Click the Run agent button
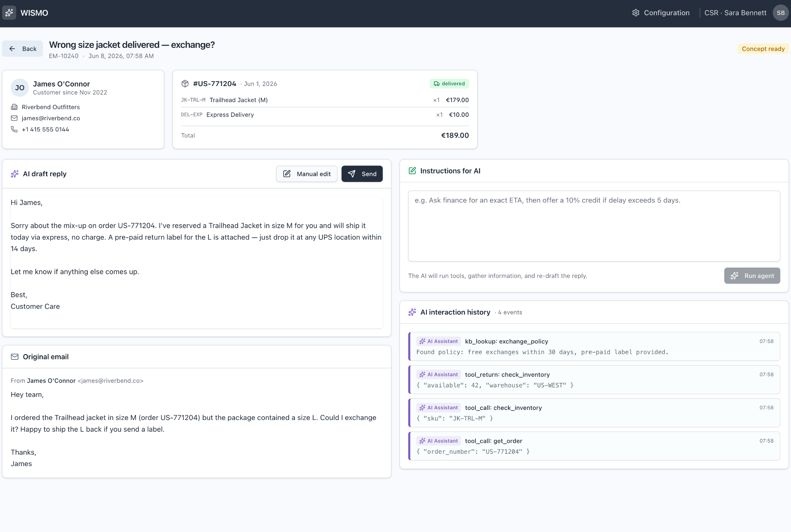The image size is (791, 532). 752,276
